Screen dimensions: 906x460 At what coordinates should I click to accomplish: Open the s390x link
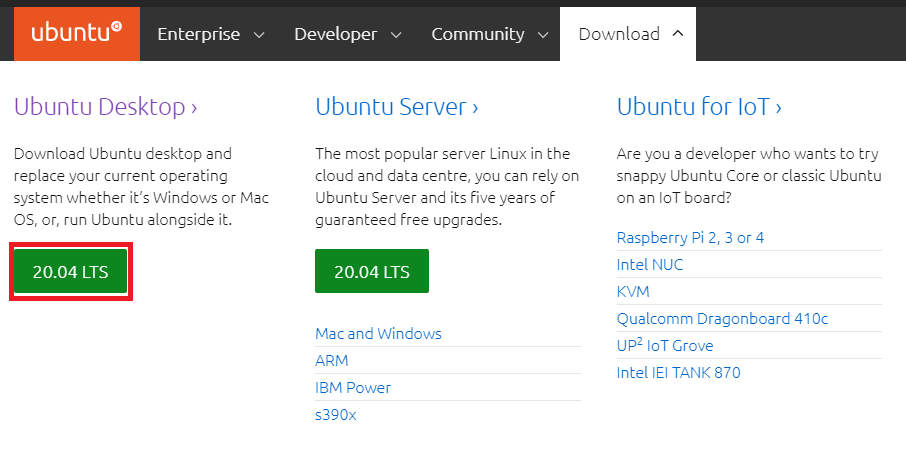pyautogui.click(x=336, y=414)
